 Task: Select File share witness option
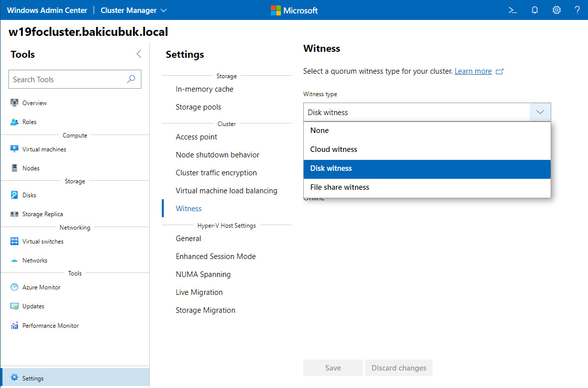(427, 187)
